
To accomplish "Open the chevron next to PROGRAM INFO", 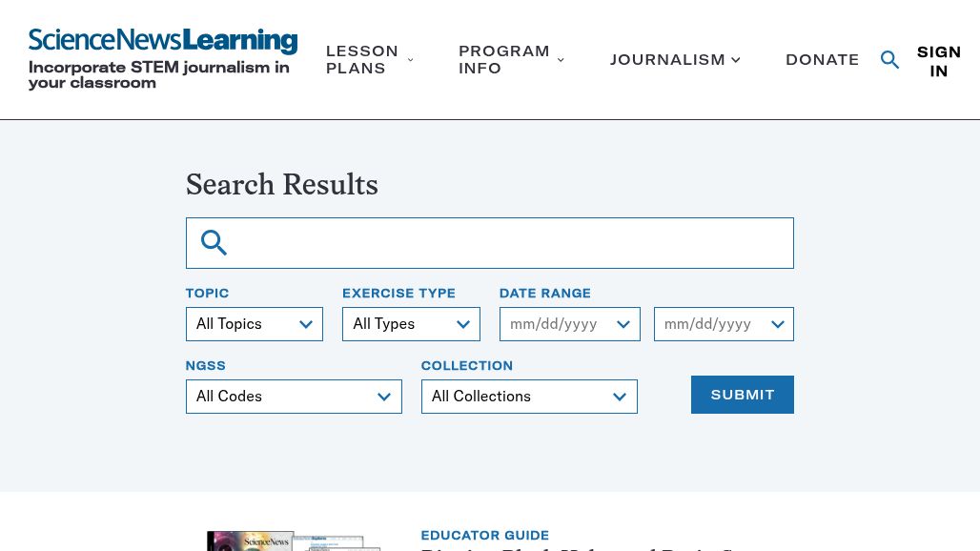I will [x=561, y=59].
